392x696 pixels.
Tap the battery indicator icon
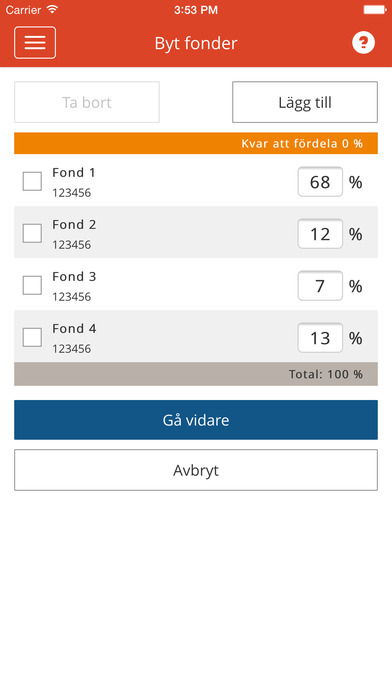(375, 9)
